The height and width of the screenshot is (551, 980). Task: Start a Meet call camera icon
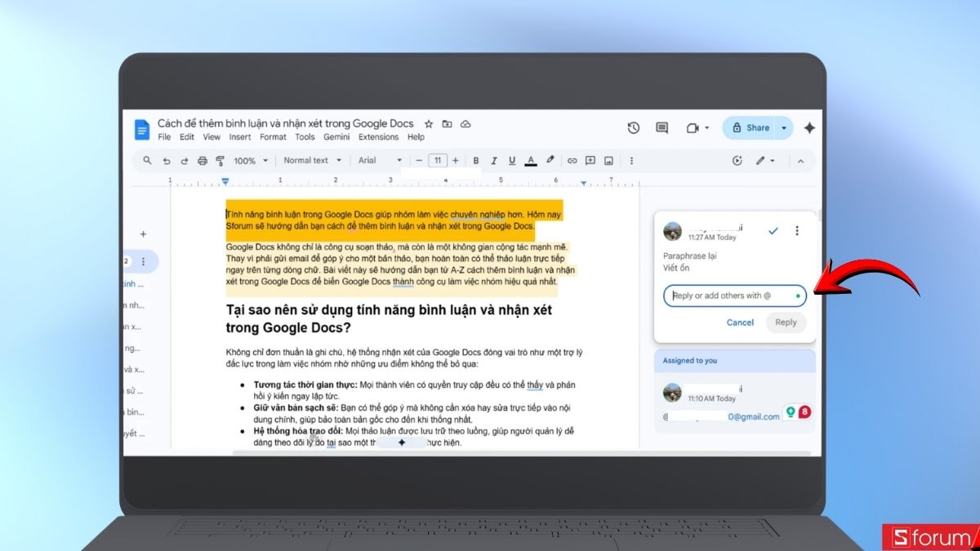tap(693, 128)
